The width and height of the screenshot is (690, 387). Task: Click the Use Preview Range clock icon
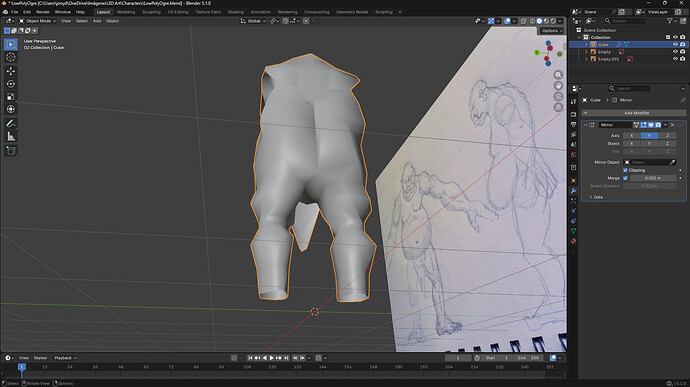point(477,358)
